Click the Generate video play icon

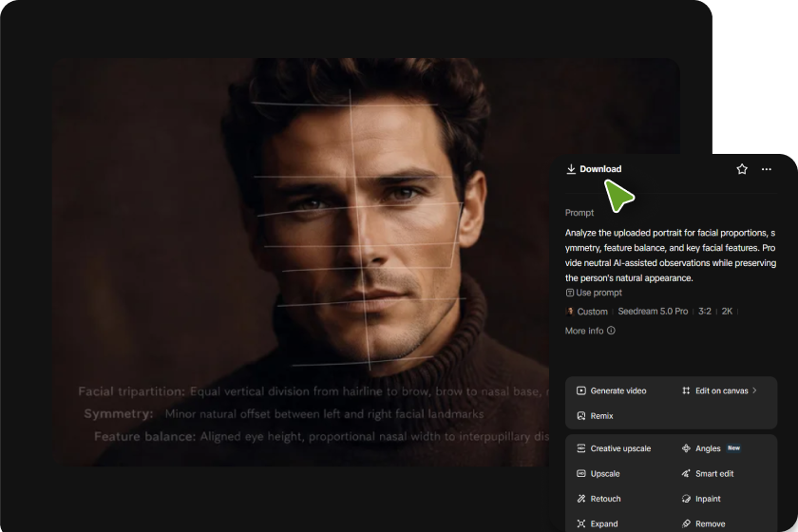coord(581,391)
